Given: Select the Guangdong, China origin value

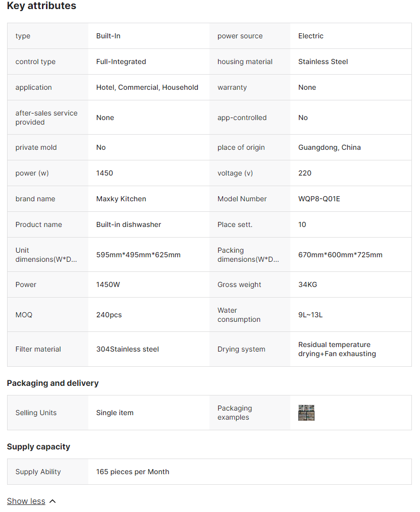Looking at the screenshot, I should 329,147.
